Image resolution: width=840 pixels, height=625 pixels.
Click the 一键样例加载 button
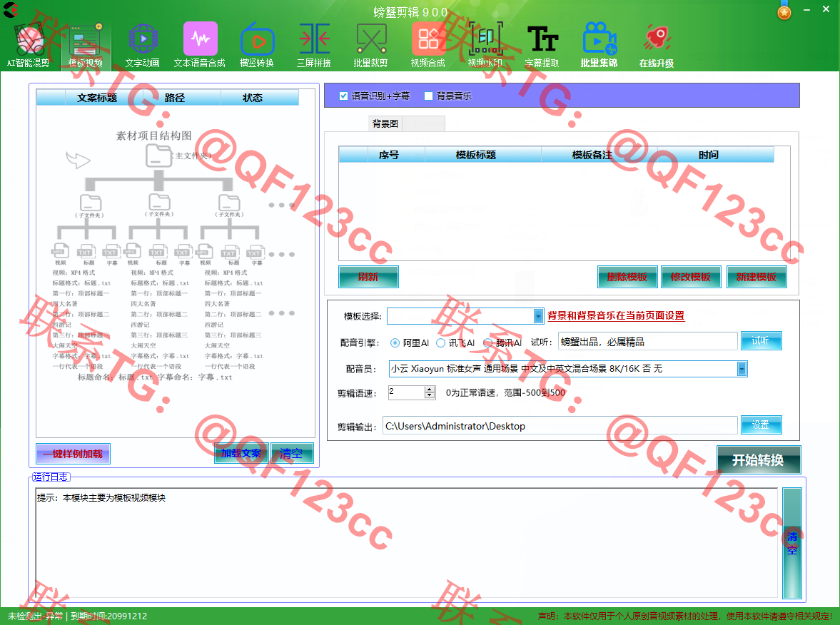73,454
